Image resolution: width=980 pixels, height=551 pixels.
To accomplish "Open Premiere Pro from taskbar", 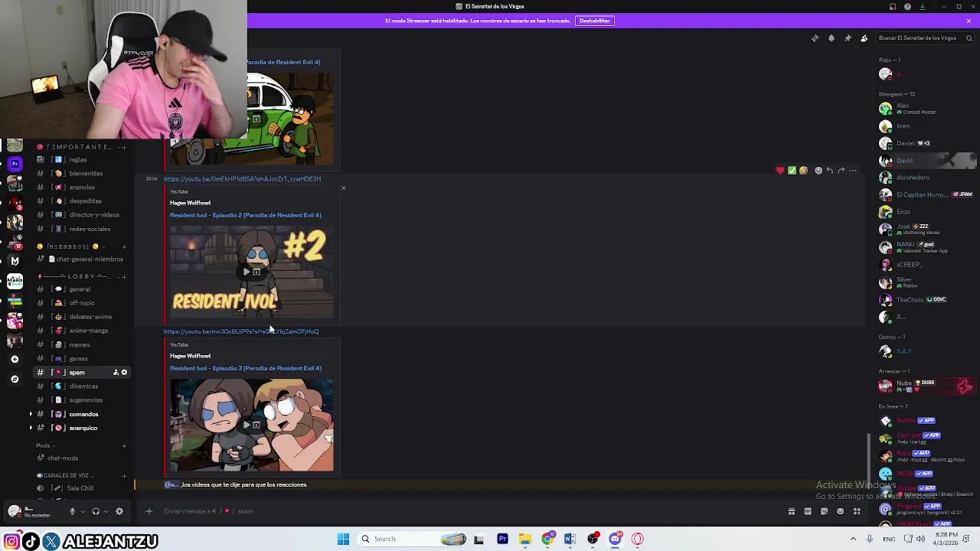I will pyautogui.click(x=502, y=539).
